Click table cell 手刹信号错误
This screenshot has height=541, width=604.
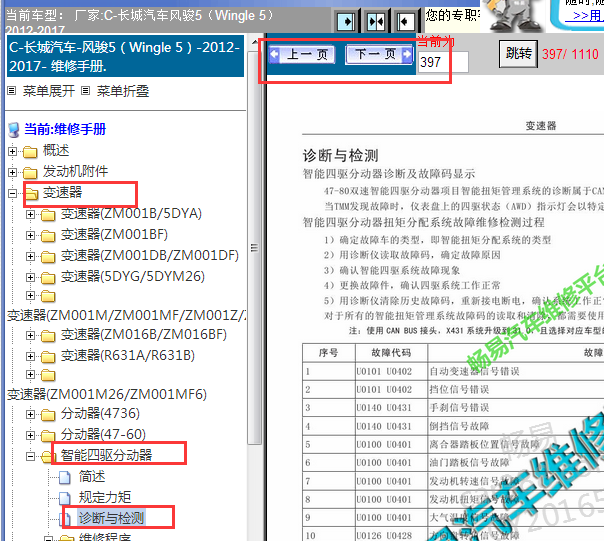click(459, 408)
